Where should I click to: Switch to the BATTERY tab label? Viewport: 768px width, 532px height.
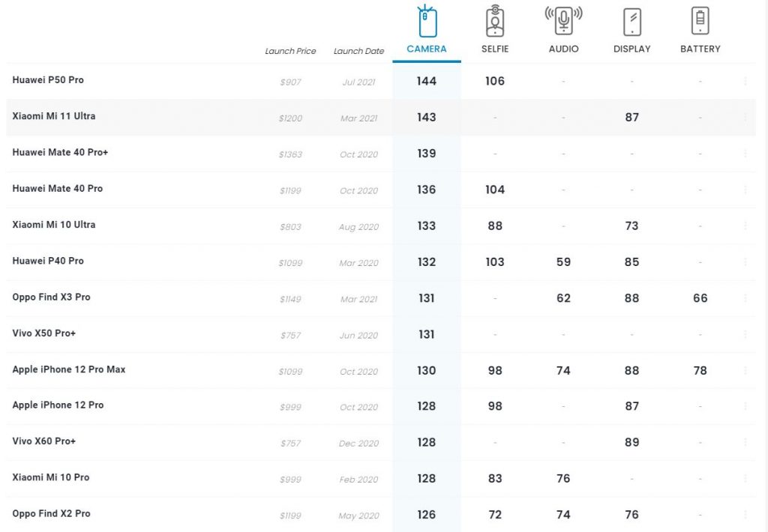(x=700, y=49)
